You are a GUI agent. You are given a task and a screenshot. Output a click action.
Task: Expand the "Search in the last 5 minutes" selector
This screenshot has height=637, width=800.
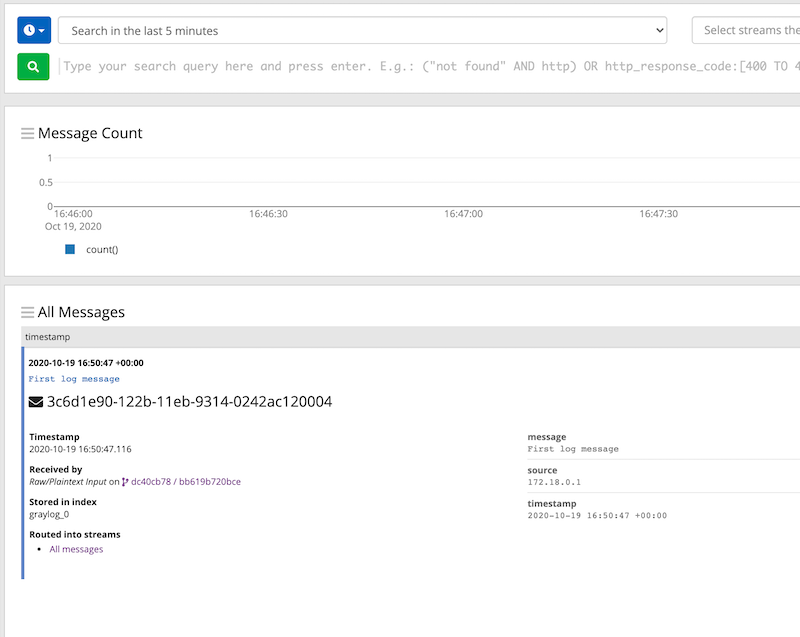click(x=362, y=30)
